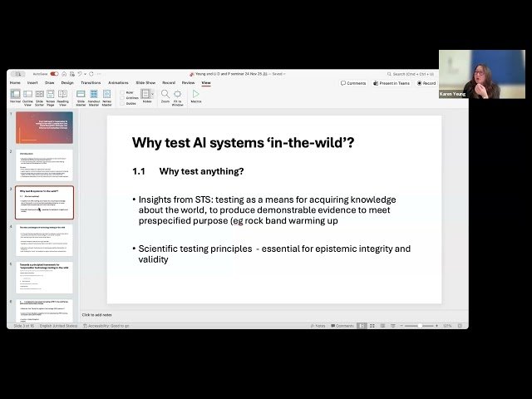The image size is (532, 399).
Task: Enable the Guides checkbox
Action: point(122,103)
